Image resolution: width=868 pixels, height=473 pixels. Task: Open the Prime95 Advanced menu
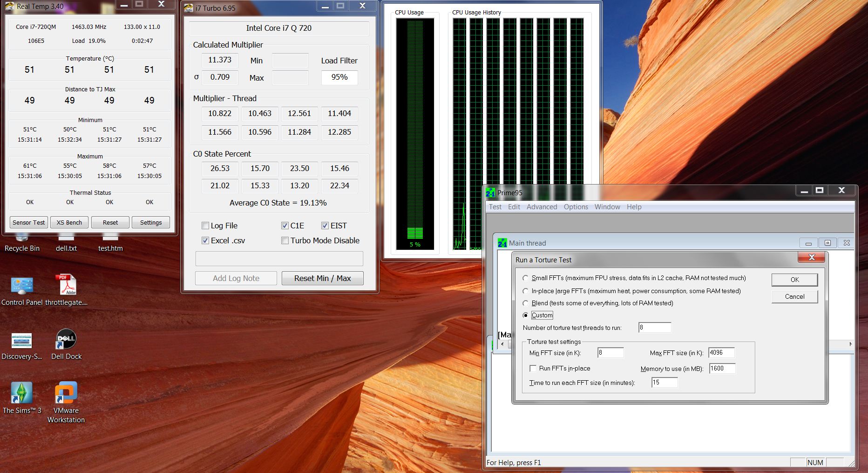pos(542,207)
